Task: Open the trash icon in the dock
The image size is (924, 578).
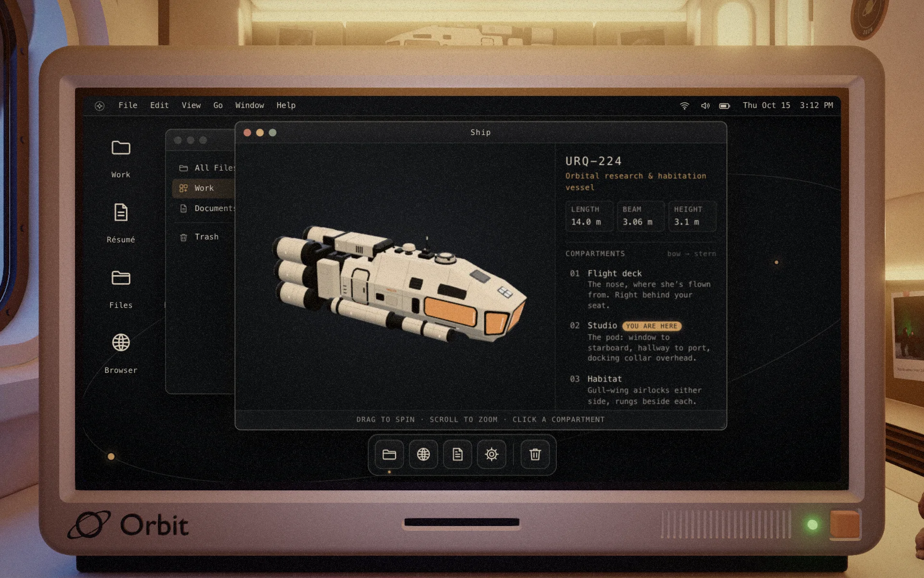Action: [x=535, y=454]
